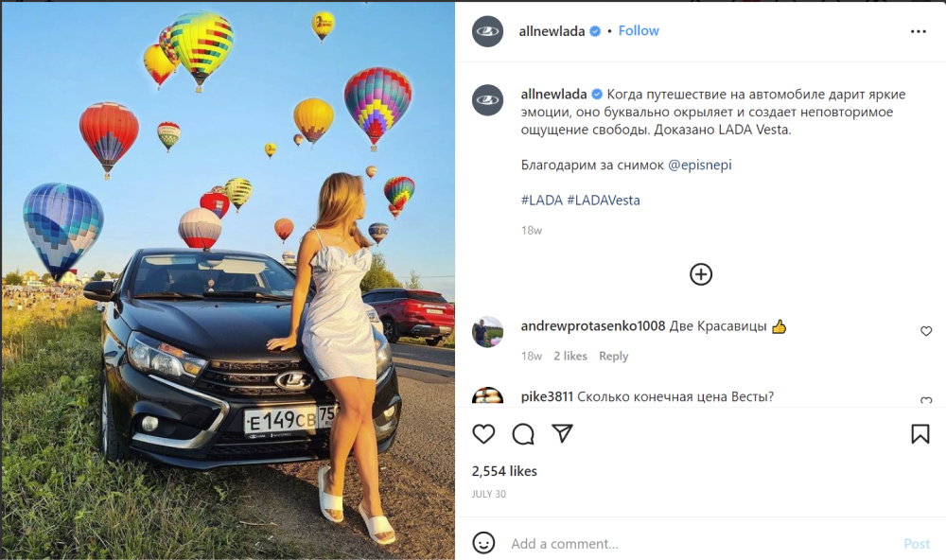Image resolution: width=946 pixels, height=560 pixels.
Task: Toggle like on pike3811's comment heart
Action: pyautogui.click(x=925, y=401)
